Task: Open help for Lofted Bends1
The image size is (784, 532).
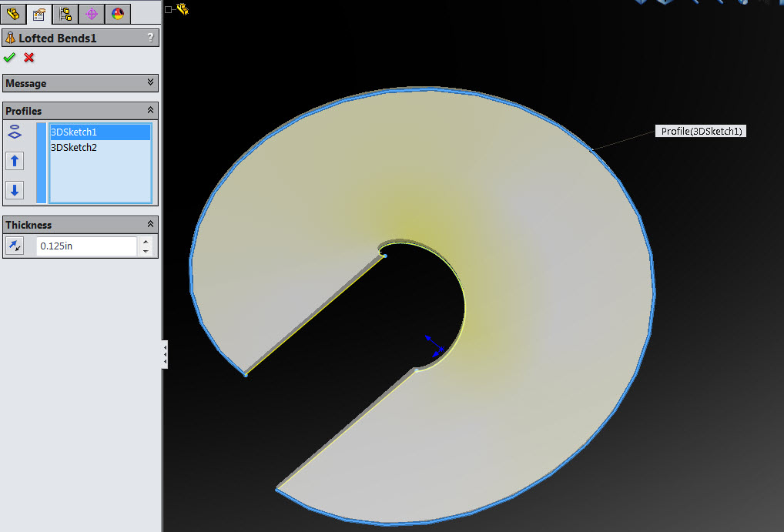Action: (150, 38)
